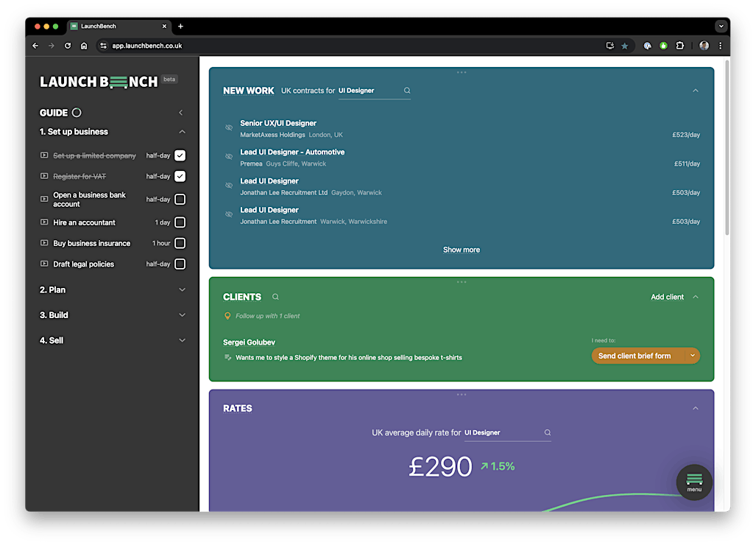Switch to the LaunchBench browser tab
This screenshot has height=545, width=756.
pyautogui.click(x=118, y=26)
